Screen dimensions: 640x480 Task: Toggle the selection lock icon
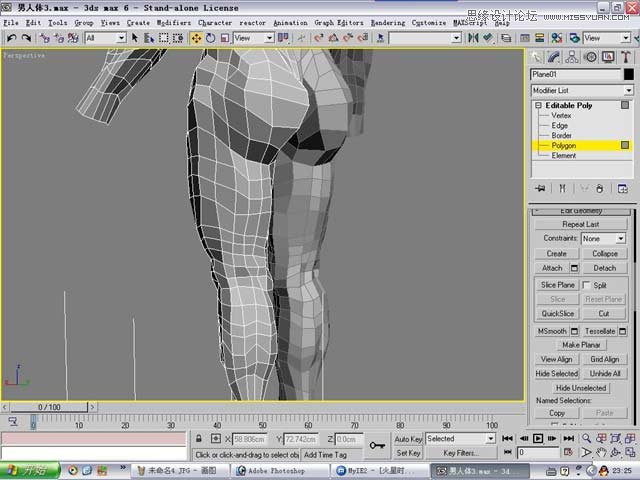click(200, 439)
